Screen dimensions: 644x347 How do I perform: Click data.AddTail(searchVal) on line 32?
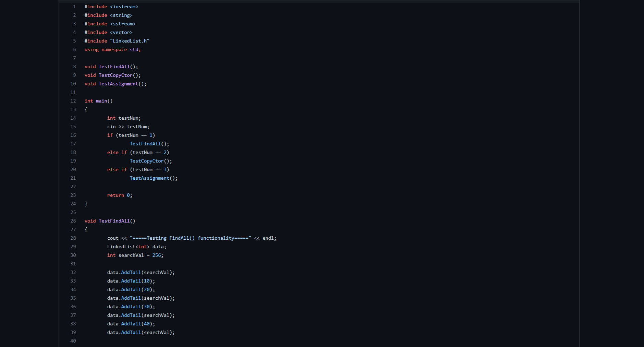141,272
